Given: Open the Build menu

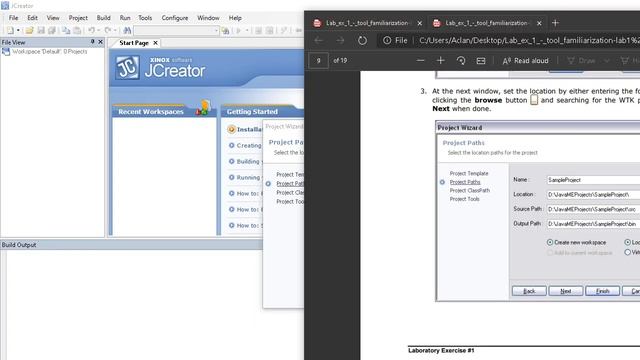Looking at the screenshot, I should click(103, 18).
